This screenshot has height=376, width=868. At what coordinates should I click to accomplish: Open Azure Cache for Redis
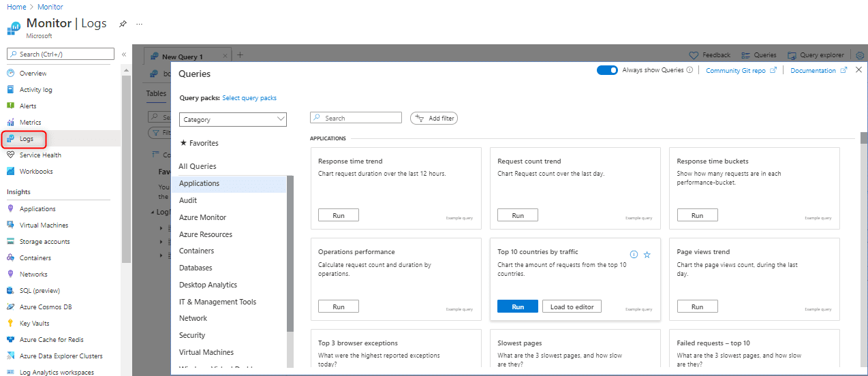point(51,339)
